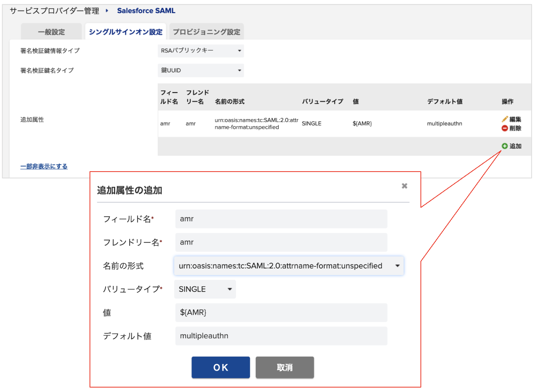Click the サービスプロバイダー管理 breadcrumb
This screenshot has height=392, width=535.
(x=55, y=11)
